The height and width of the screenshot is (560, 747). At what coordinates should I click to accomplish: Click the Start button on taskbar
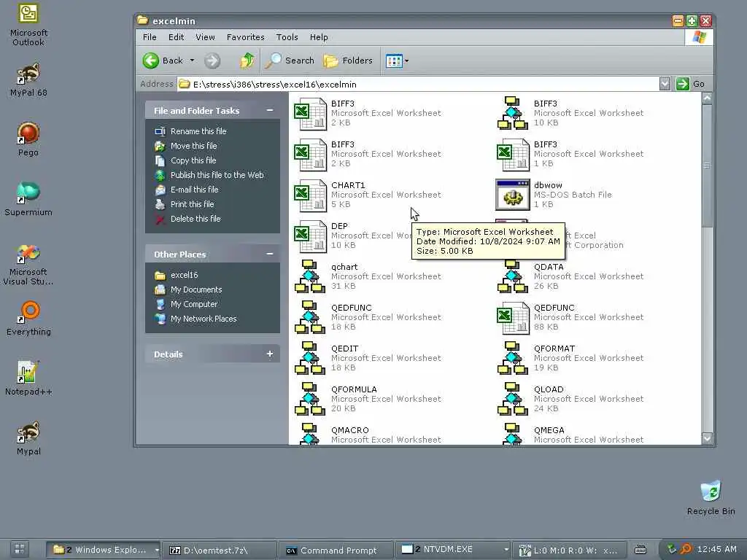click(x=19, y=549)
